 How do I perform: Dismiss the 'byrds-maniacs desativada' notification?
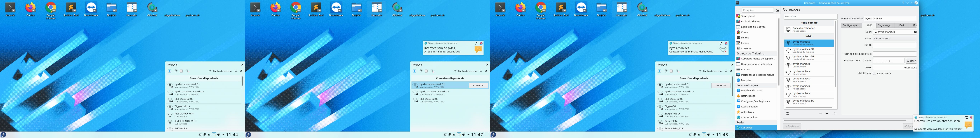click(726, 43)
